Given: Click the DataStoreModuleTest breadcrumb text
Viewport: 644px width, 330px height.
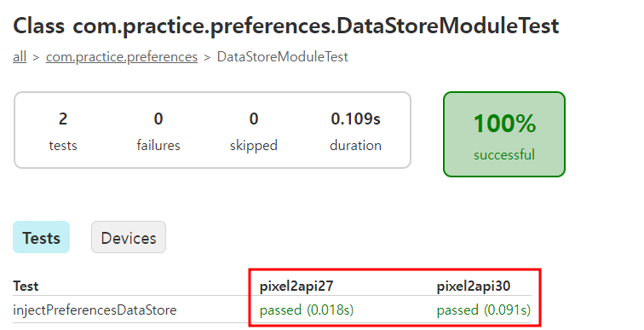Looking at the screenshot, I should (283, 57).
